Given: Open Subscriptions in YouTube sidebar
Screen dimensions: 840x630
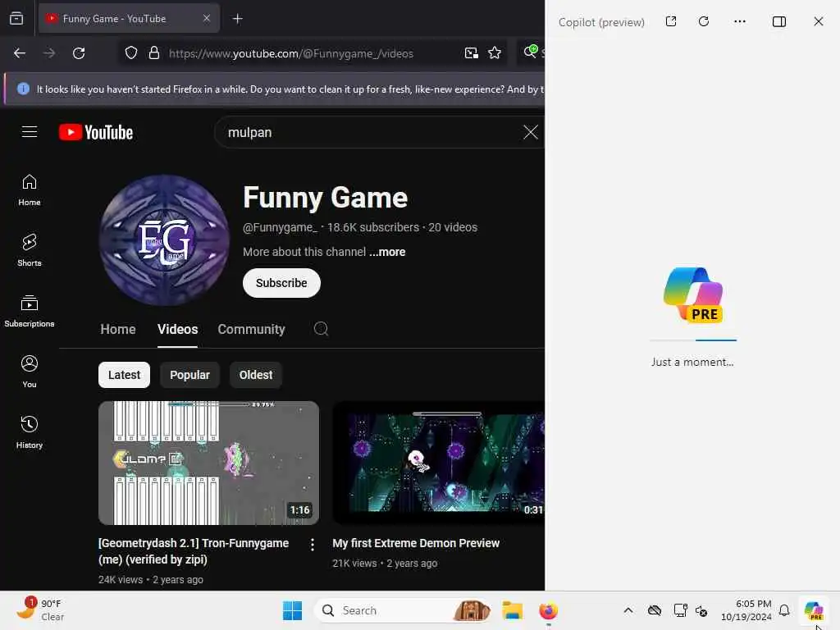Looking at the screenshot, I should click(30, 311).
